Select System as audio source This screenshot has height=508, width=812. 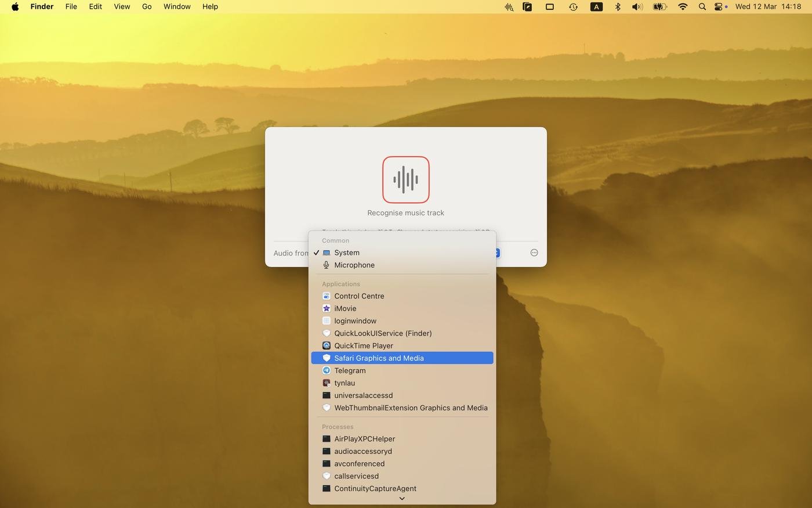coord(346,253)
